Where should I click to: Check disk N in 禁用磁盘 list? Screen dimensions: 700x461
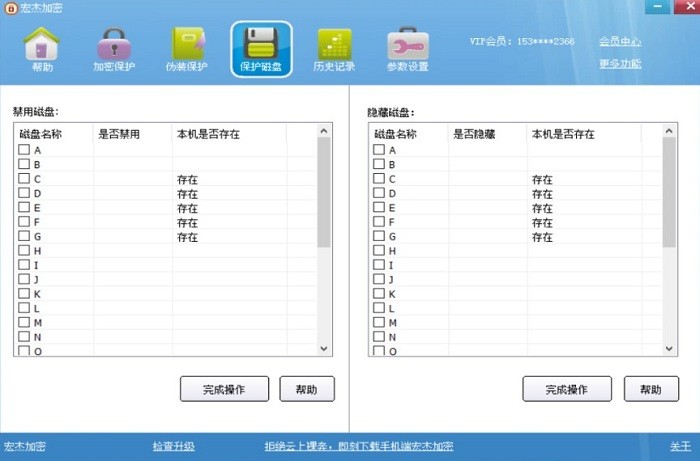pyautogui.click(x=24, y=336)
